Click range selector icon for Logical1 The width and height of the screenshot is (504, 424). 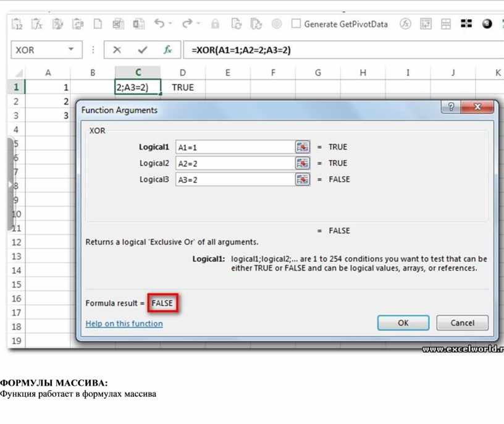click(x=302, y=147)
